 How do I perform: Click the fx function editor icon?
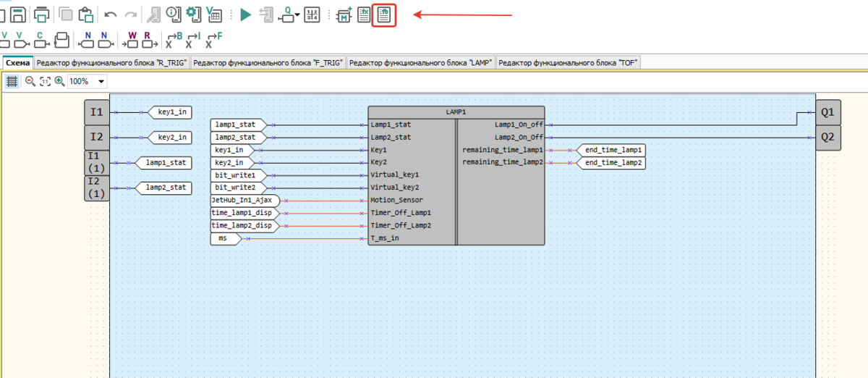[364, 14]
